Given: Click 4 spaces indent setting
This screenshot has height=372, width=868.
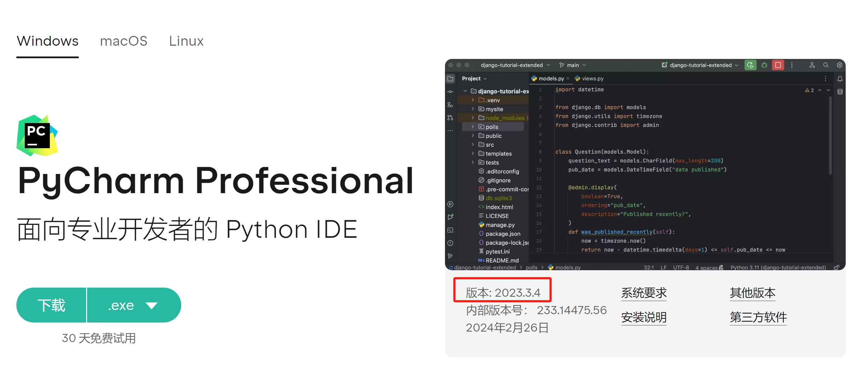Looking at the screenshot, I should click(706, 268).
